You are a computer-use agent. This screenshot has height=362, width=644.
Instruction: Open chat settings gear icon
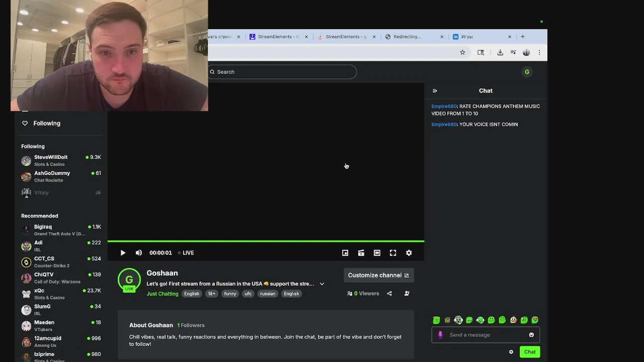[511, 352]
